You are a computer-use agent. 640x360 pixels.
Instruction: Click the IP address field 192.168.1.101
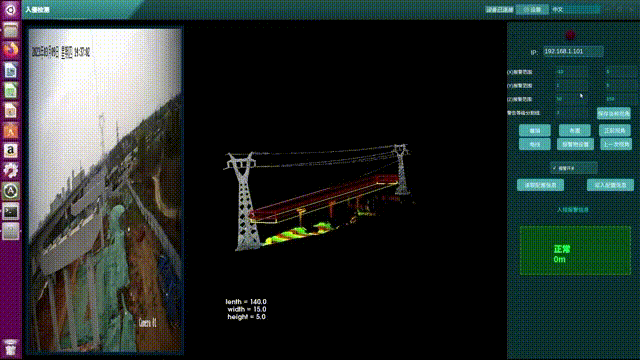coord(573,51)
